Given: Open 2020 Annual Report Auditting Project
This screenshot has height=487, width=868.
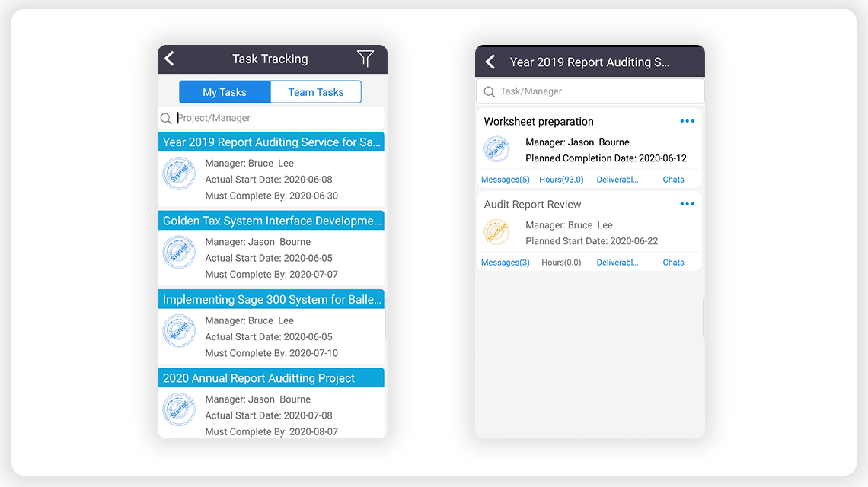Looking at the screenshot, I should pyautogui.click(x=271, y=378).
